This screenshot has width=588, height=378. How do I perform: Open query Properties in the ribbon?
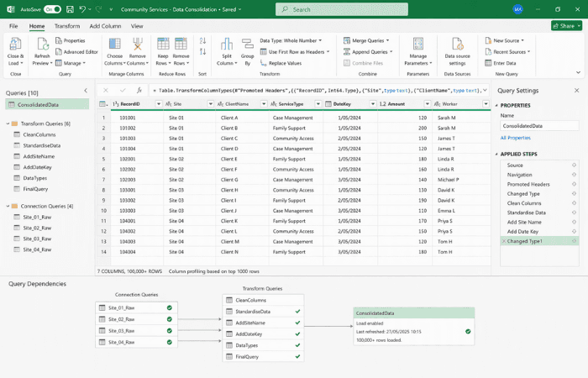click(70, 40)
